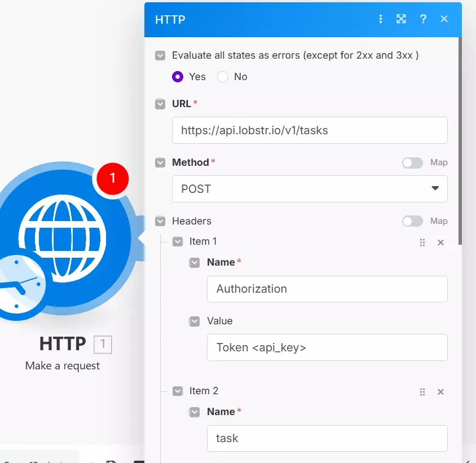Image resolution: width=476 pixels, height=463 pixels.
Task: Collapse the URL field chevron
Action: click(x=160, y=104)
